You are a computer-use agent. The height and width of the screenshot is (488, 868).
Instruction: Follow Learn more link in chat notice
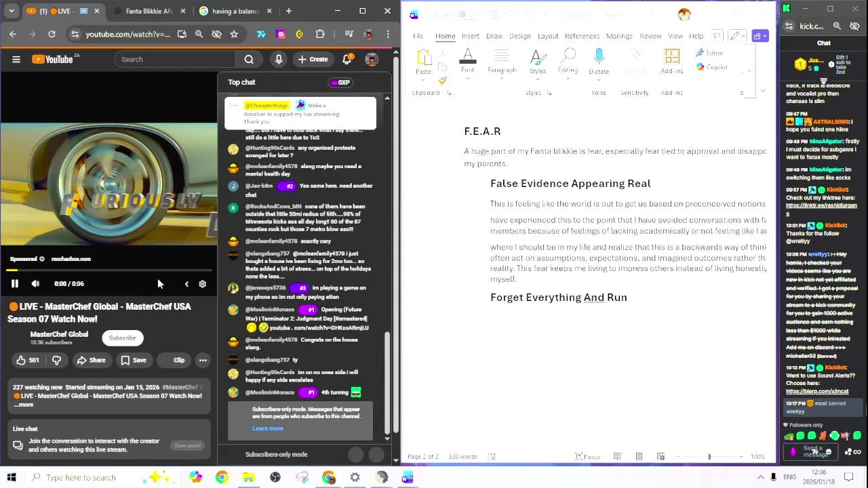click(268, 428)
